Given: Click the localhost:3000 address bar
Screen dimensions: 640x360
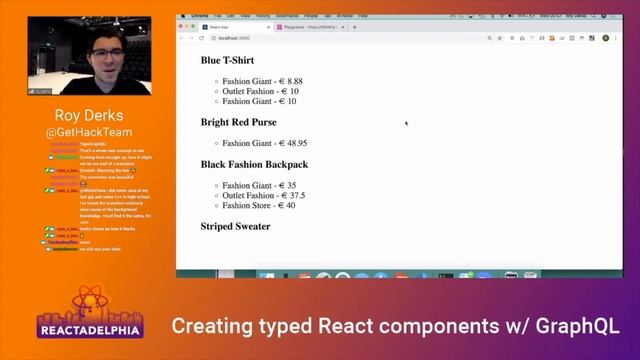Looking at the screenshot, I should [347, 38].
